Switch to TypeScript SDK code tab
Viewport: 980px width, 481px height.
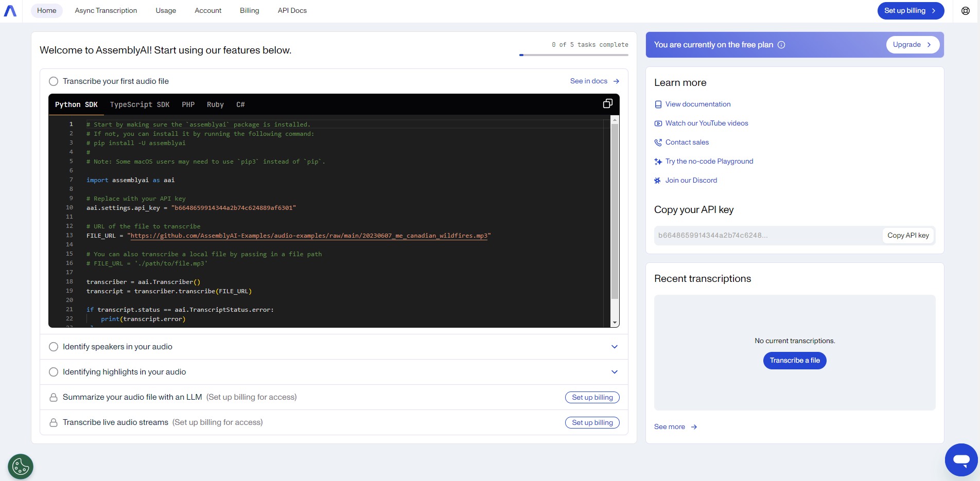pyautogui.click(x=139, y=104)
